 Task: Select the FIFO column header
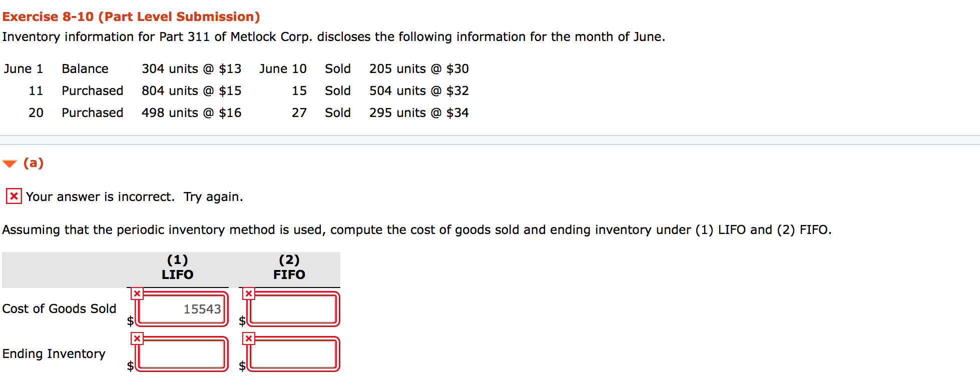pyautogui.click(x=289, y=274)
